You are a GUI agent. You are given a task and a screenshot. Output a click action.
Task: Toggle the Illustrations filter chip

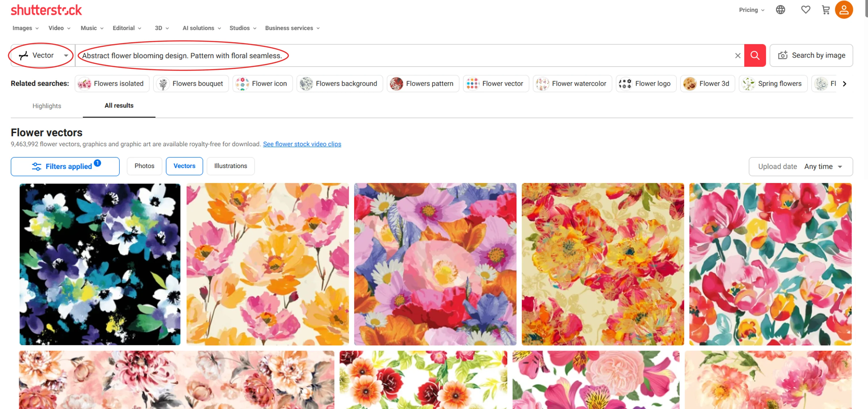231,166
